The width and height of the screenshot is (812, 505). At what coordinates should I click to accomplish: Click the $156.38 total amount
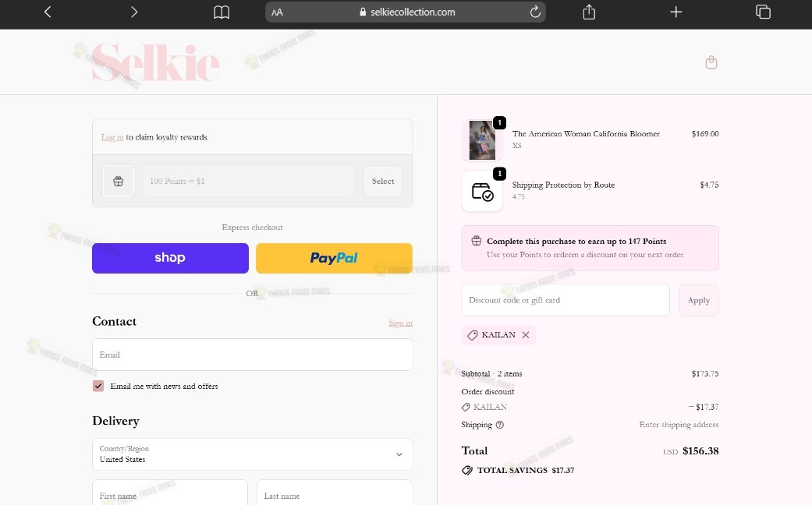click(700, 450)
